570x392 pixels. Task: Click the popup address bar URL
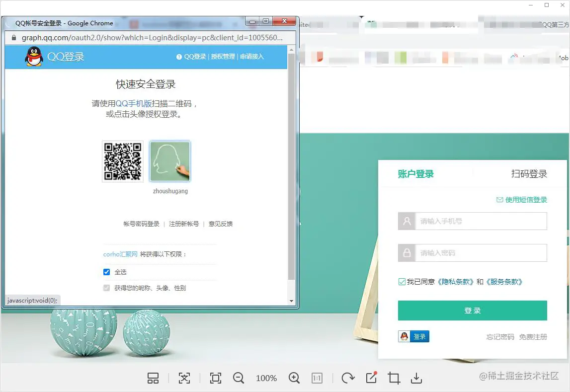pyautogui.click(x=152, y=38)
